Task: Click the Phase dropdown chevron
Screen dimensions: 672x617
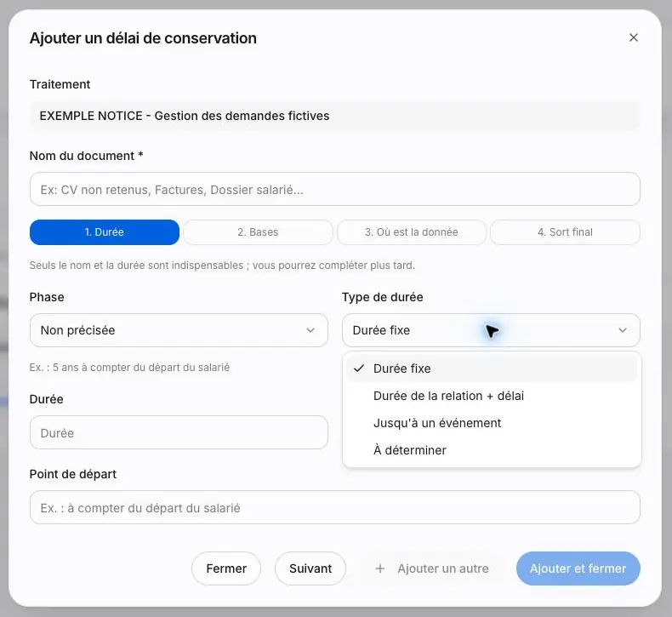Action: click(x=310, y=330)
